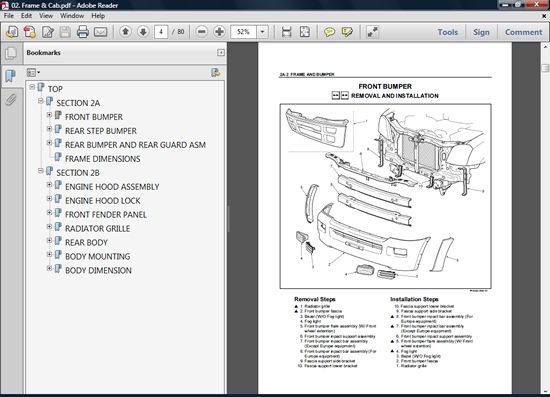Expand the BODY MOUNTING bookmark

click(x=49, y=254)
